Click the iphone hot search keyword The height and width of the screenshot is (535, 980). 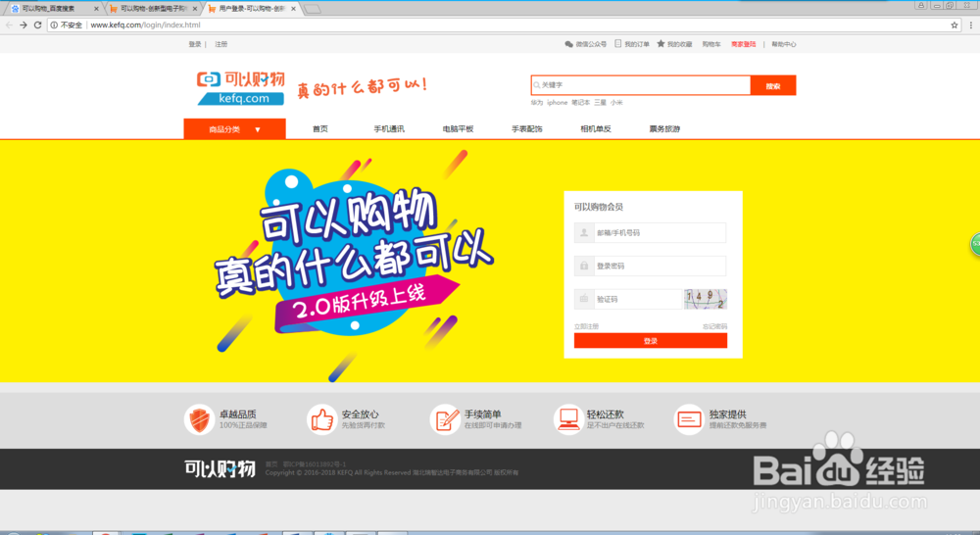point(557,103)
